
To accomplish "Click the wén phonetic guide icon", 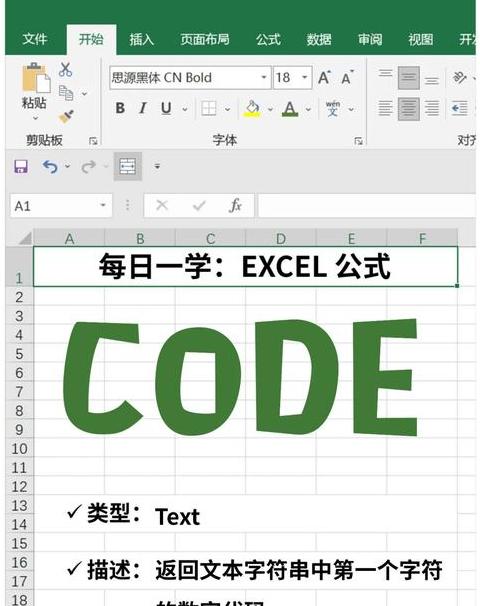I will pyautogui.click(x=332, y=109).
